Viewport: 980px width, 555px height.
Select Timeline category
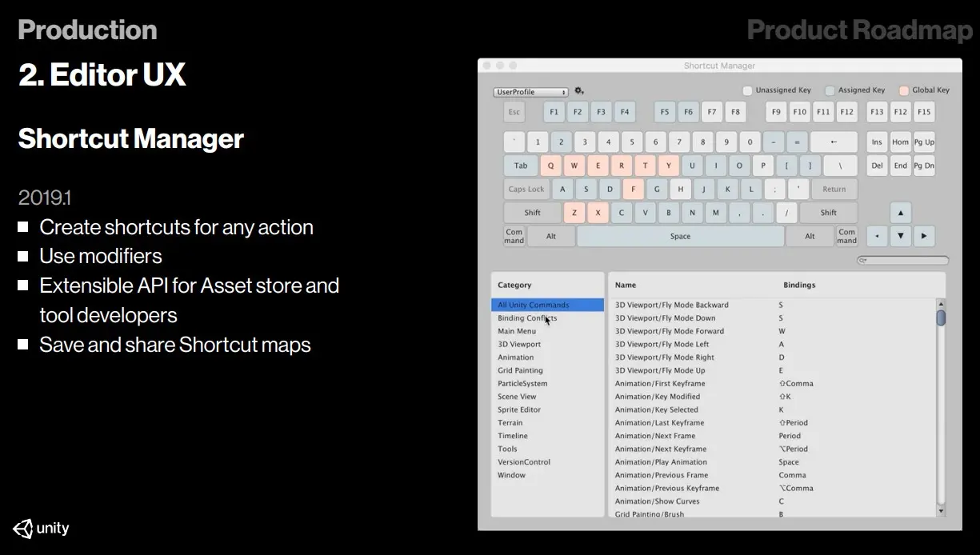pyautogui.click(x=547, y=436)
